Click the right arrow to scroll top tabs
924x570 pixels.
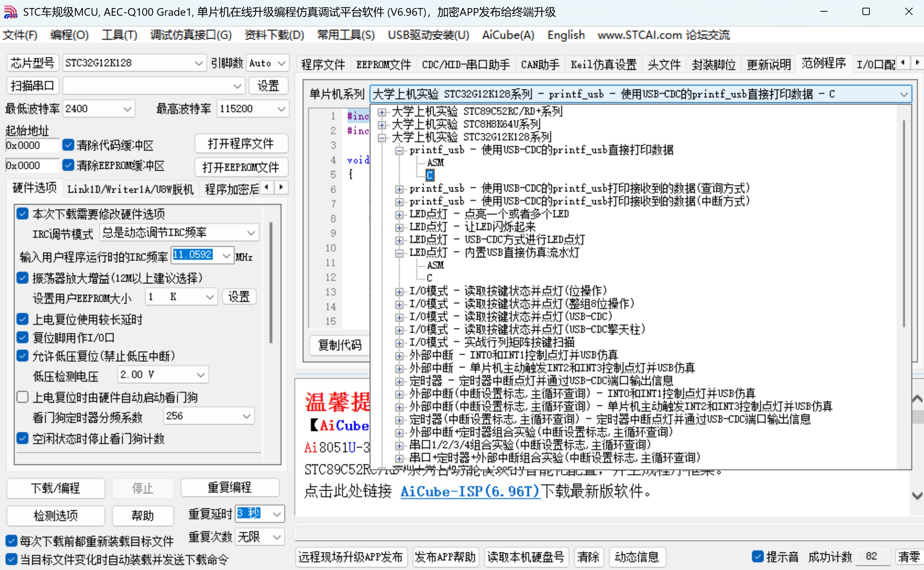click(x=918, y=63)
